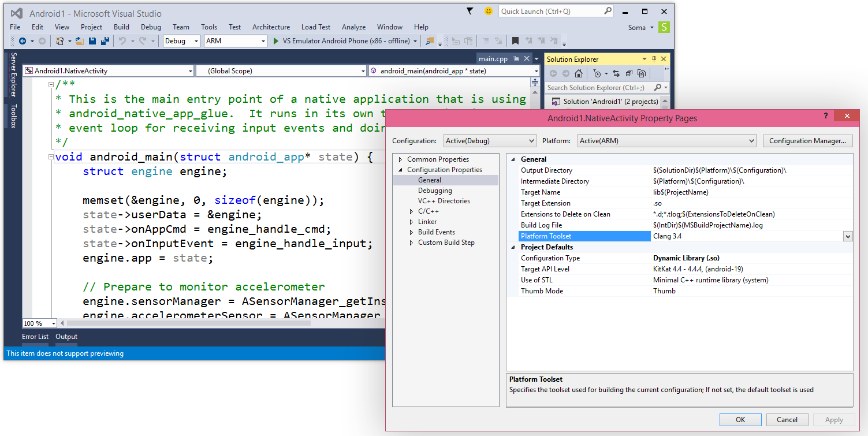Click Sync with Active Document icon
The width and height of the screenshot is (868, 436).
[x=616, y=73]
